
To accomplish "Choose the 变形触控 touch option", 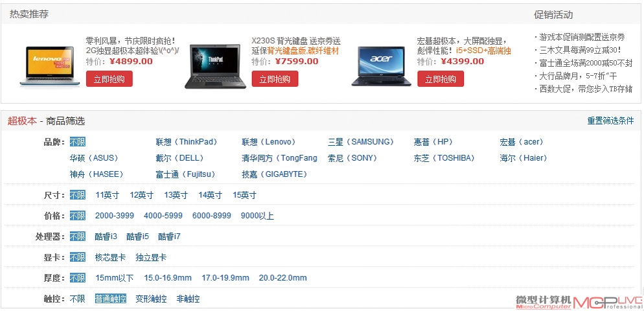I will tap(151, 299).
